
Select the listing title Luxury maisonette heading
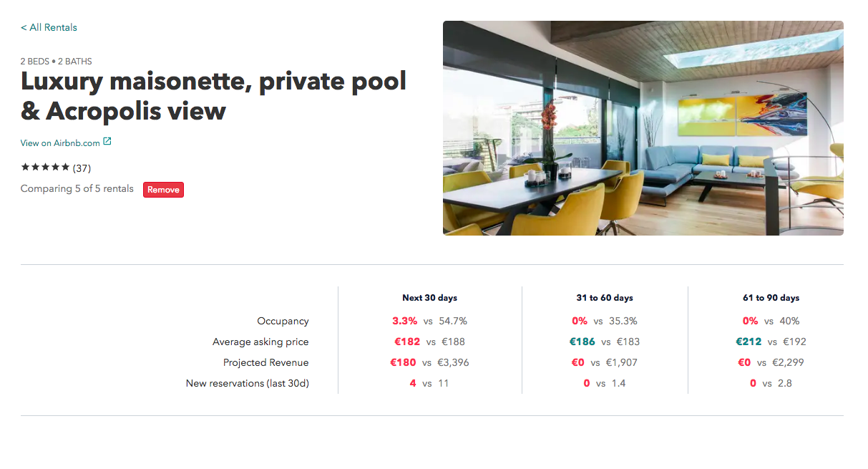(x=213, y=96)
